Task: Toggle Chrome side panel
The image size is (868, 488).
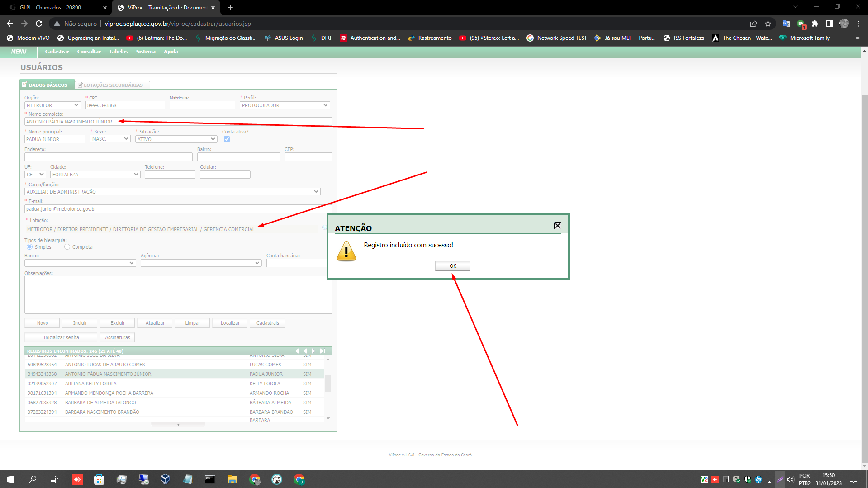Action: [830, 24]
